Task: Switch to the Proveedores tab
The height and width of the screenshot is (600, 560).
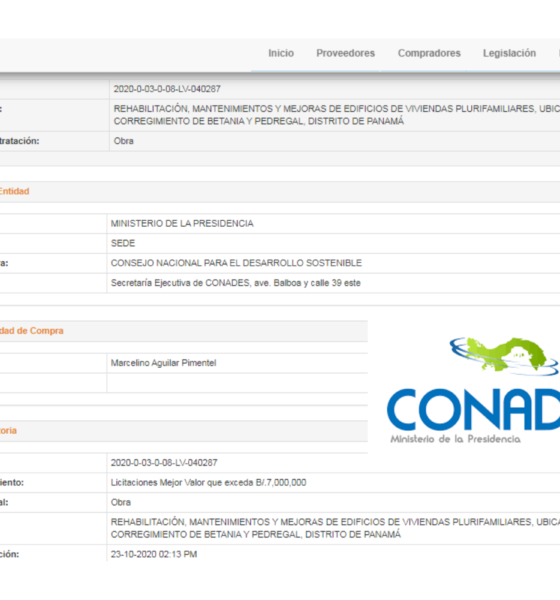Action: click(x=345, y=53)
